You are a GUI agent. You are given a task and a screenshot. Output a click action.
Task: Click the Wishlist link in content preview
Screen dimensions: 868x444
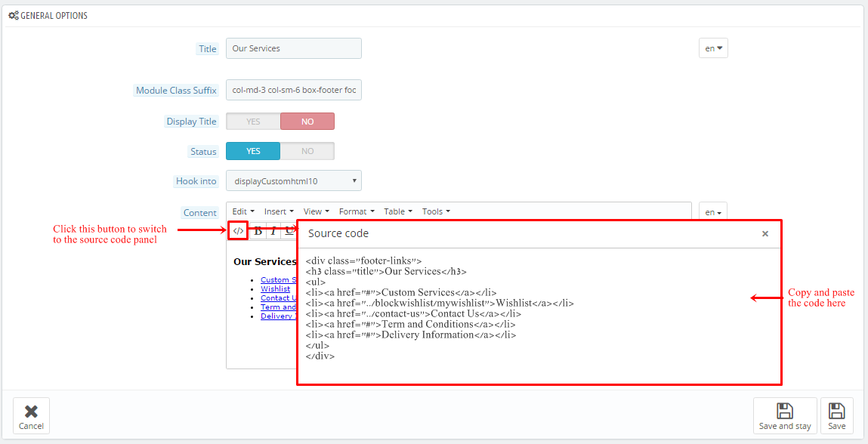pyautogui.click(x=275, y=288)
